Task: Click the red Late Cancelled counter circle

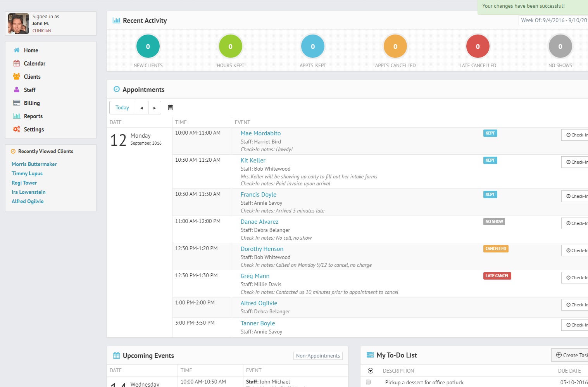Action: click(478, 47)
